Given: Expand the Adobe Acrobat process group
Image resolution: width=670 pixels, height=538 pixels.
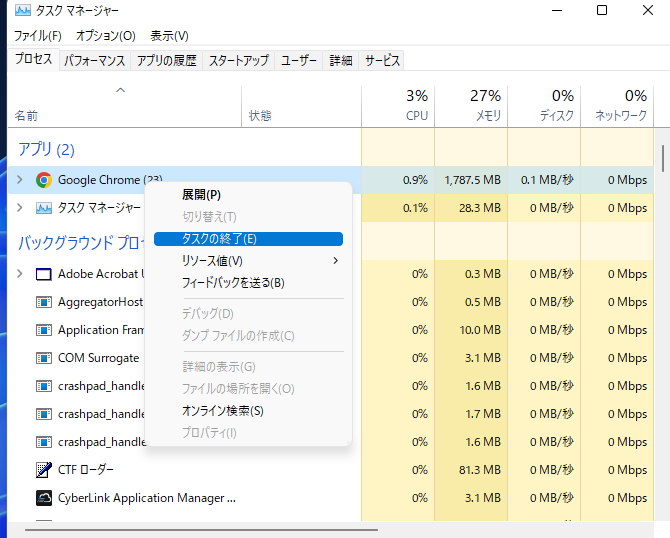Looking at the screenshot, I should (x=20, y=274).
